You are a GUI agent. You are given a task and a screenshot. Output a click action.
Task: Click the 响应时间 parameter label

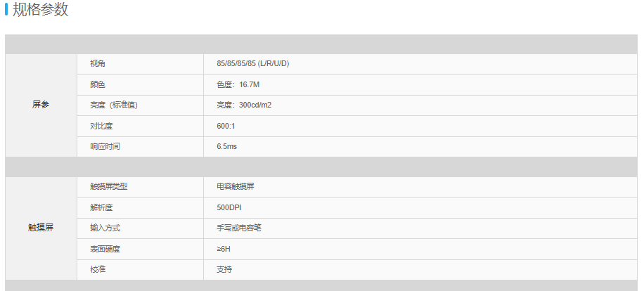pos(105,146)
